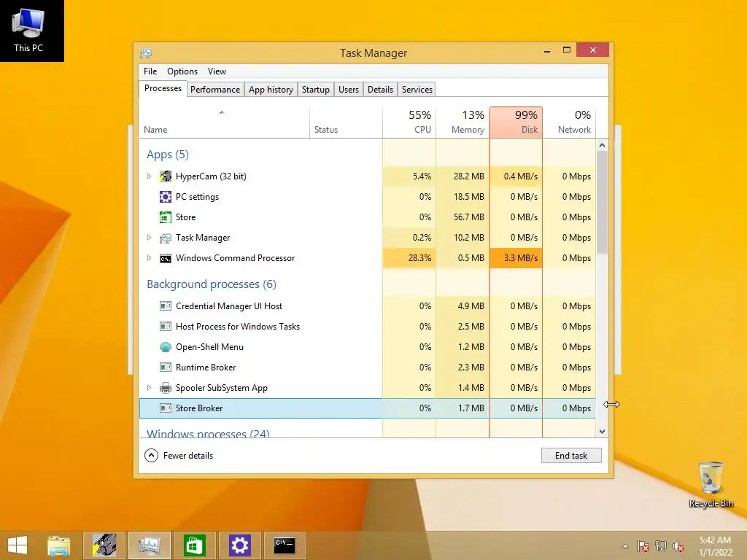The height and width of the screenshot is (560, 747).
Task: Click the Spooler SubSystem App printer icon
Action: 166,388
